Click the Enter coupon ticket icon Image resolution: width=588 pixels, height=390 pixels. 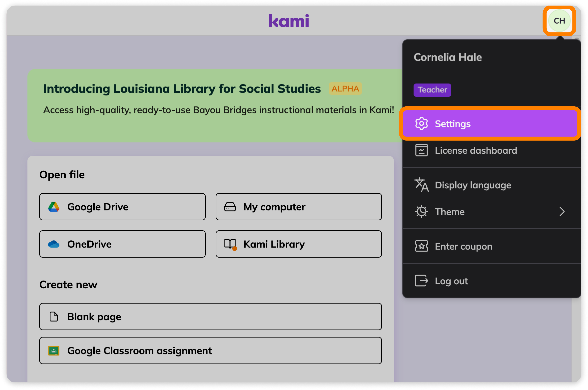pos(421,246)
